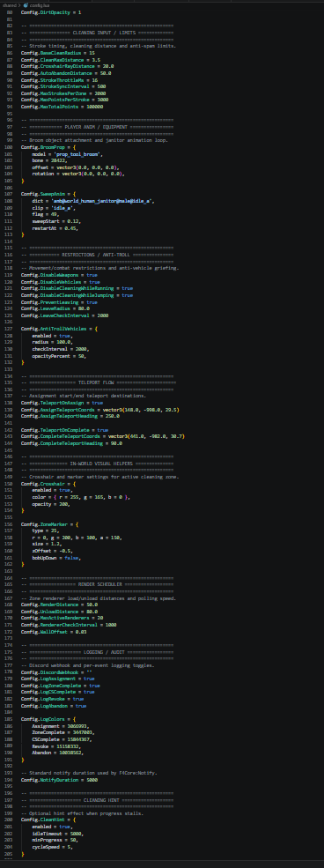This screenshot has width=324, height=868.
Task: Click the Config.LeaveCheckInterval = 2000 line
Action: [64, 315]
